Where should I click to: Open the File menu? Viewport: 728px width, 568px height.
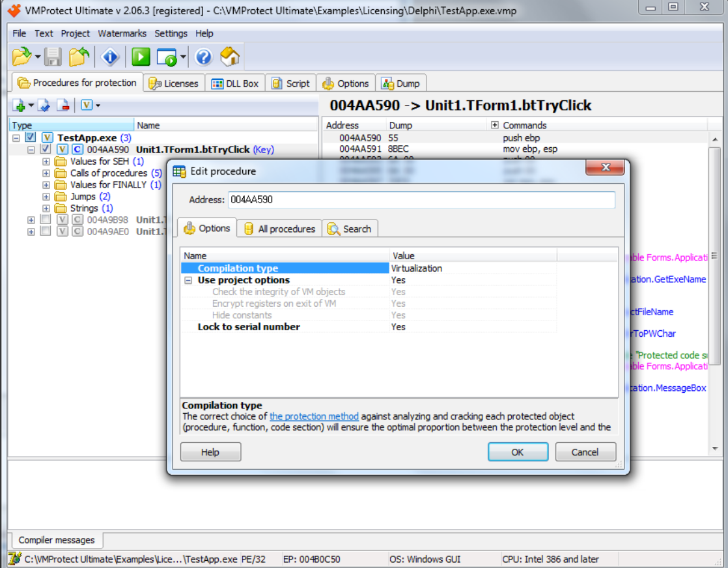[19, 33]
